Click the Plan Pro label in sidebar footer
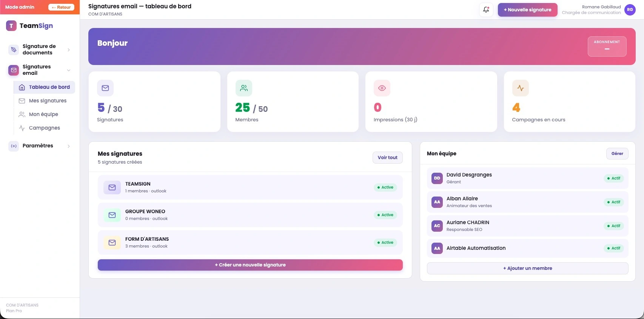This screenshot has width=644, height=319. click(14, 311)
